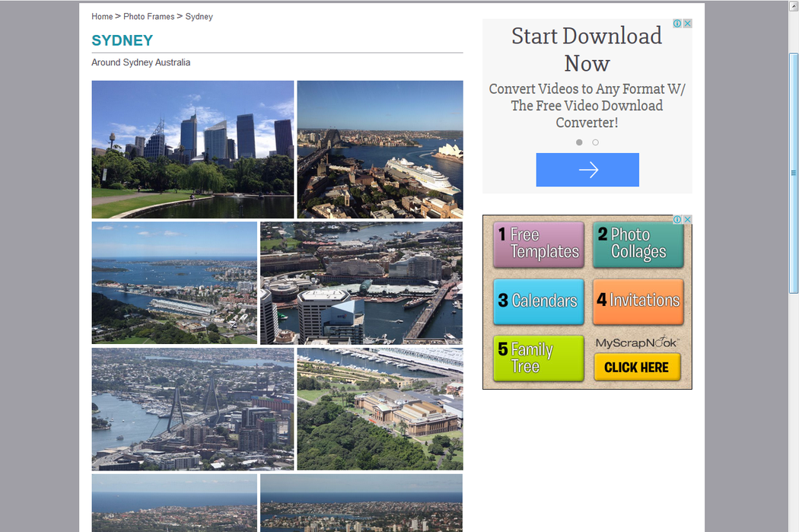
Task: Choose Free Templates button in ad
Action: pyautogui.click(x=539, y=244)
